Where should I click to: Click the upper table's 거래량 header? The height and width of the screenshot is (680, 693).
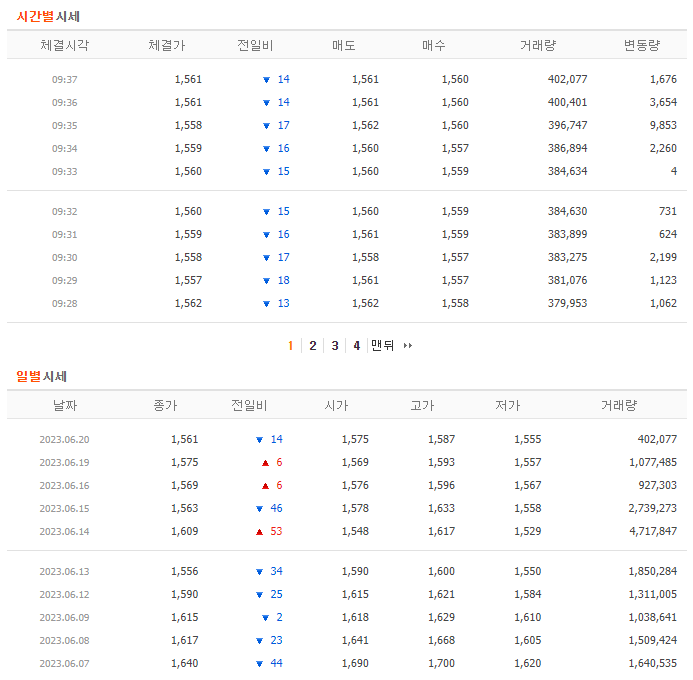point(538,45)
